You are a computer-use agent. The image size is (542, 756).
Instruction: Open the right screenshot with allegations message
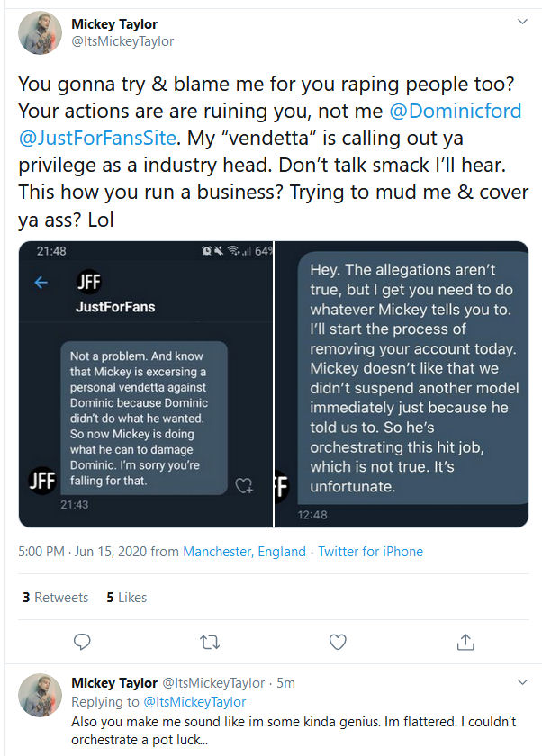[414, 383]
